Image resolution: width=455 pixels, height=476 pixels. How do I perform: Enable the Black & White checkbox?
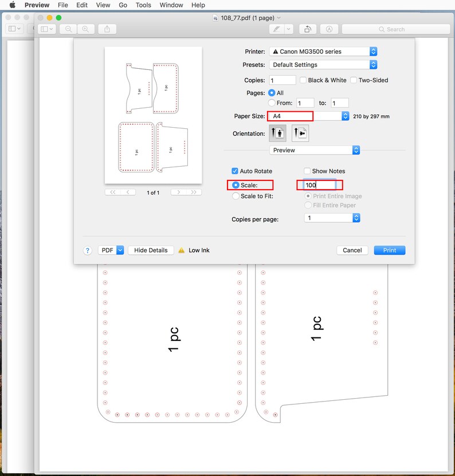click(x=303, y=80)
